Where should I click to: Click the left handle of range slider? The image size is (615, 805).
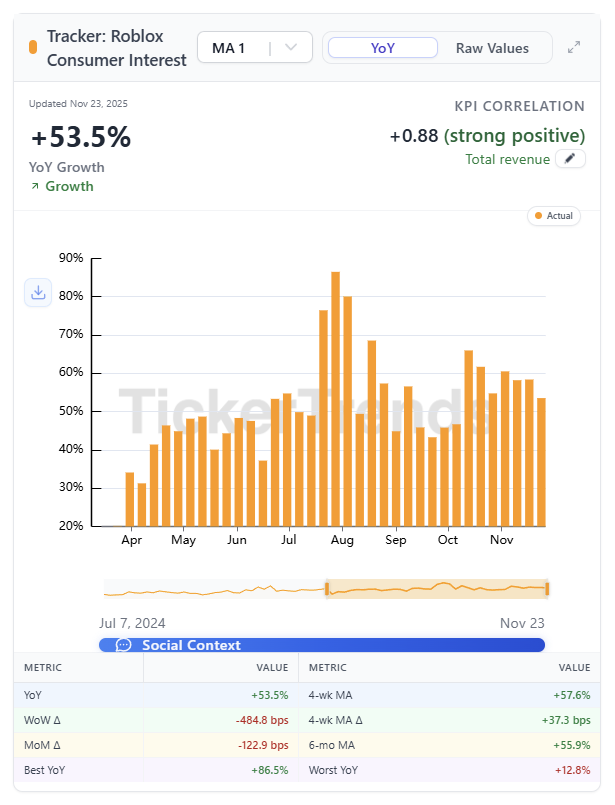point(326,588)
